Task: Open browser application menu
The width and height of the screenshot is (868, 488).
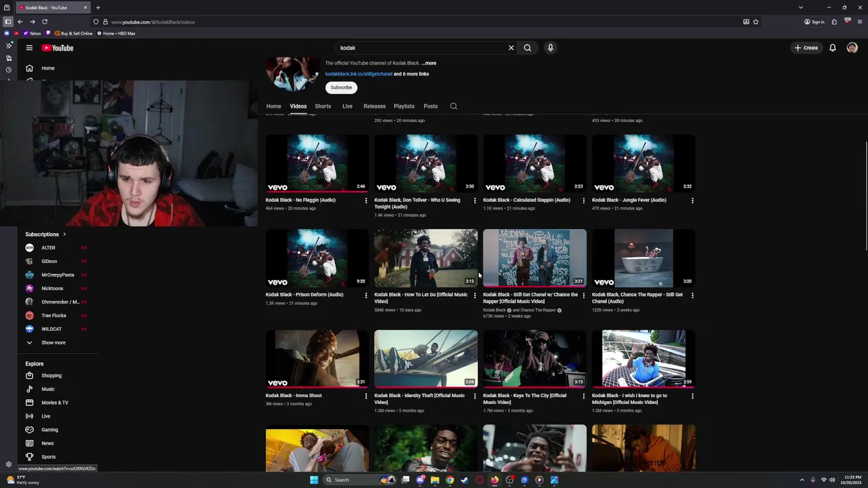Action: 860,22
